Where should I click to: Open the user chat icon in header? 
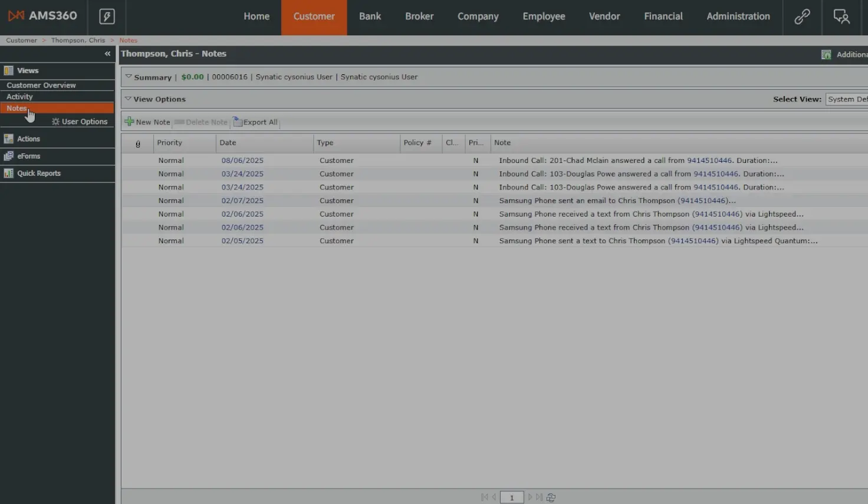[841, 17]
